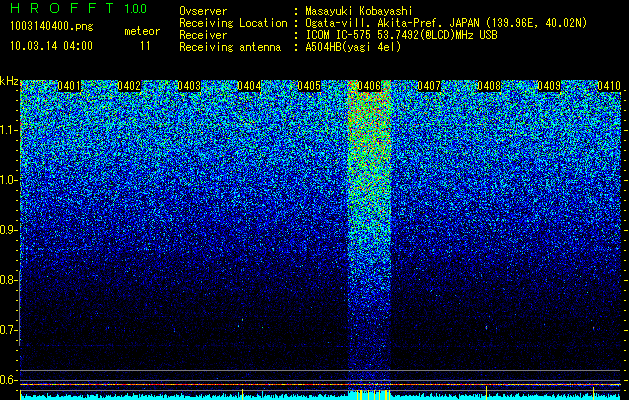The width and height of the screenshot is (629, 400).
Task: Click the 0404 time marker
Action: click(x=249, y=86)
